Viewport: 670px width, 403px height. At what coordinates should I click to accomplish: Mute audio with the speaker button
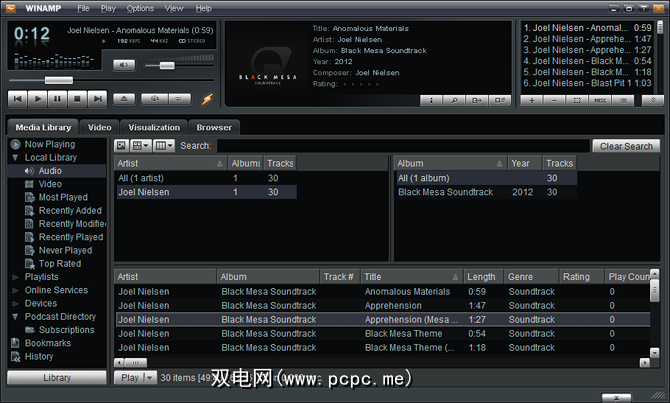[x=124, y=65]
